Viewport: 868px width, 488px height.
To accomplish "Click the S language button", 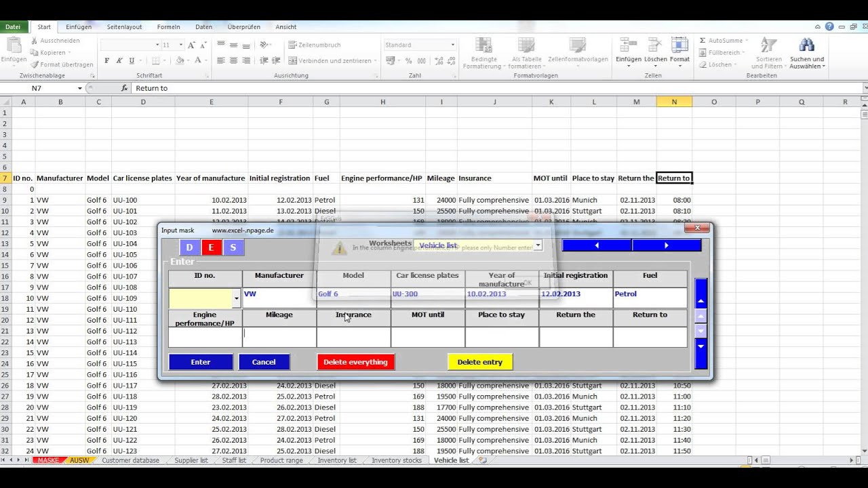I will click(x=233, y=247).
